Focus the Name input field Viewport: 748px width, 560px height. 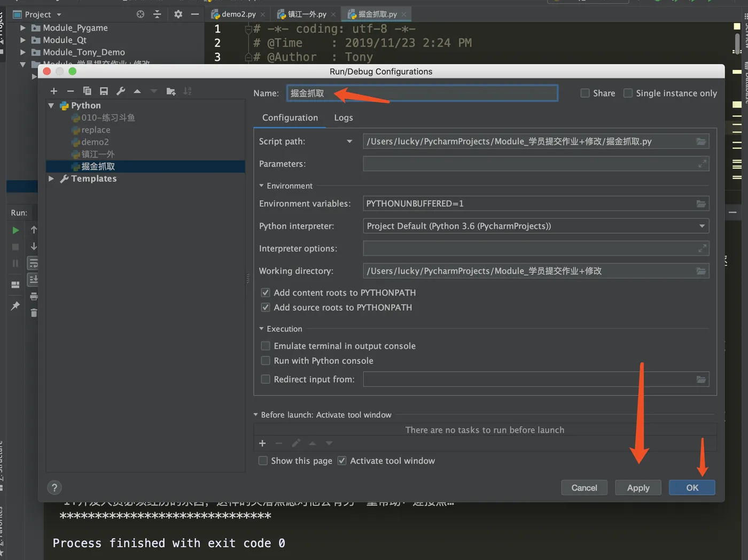[422, 93]
